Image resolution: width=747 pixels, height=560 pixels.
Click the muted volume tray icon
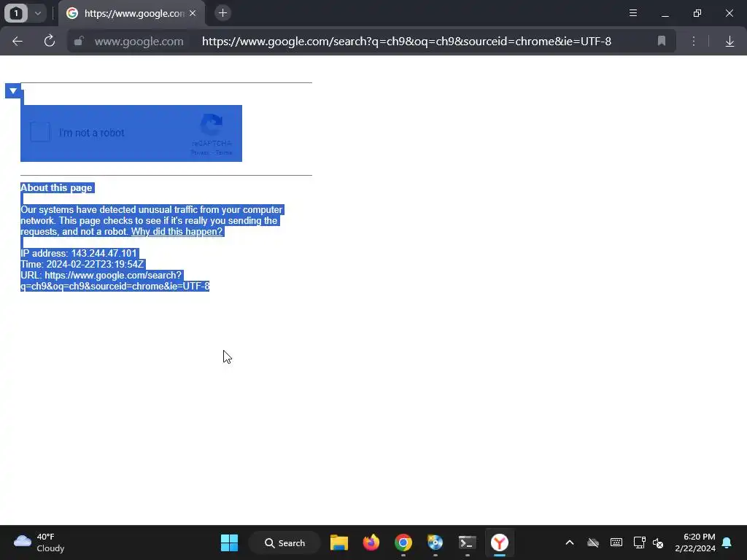[659, 542]
